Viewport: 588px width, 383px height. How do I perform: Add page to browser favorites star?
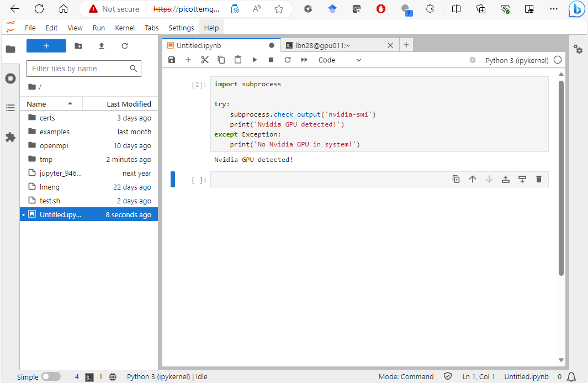(x=279, y=9)
